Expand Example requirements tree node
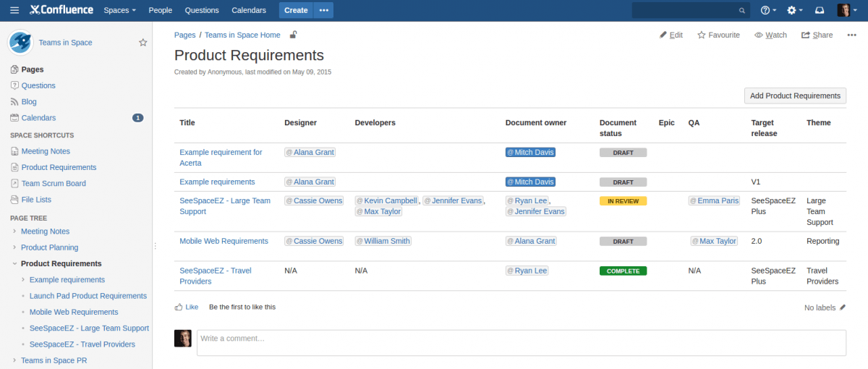Image resolution: width=868 pixels, height=369 pixels. (x=23, y=280)
